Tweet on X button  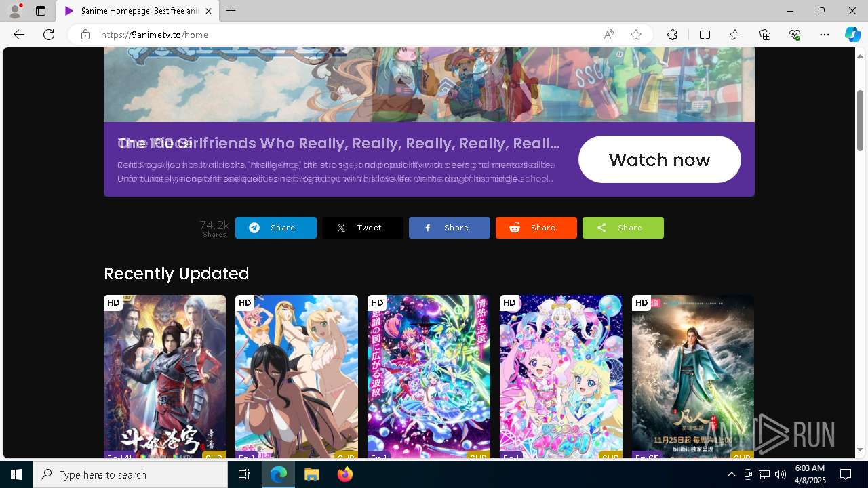point(363,228)
